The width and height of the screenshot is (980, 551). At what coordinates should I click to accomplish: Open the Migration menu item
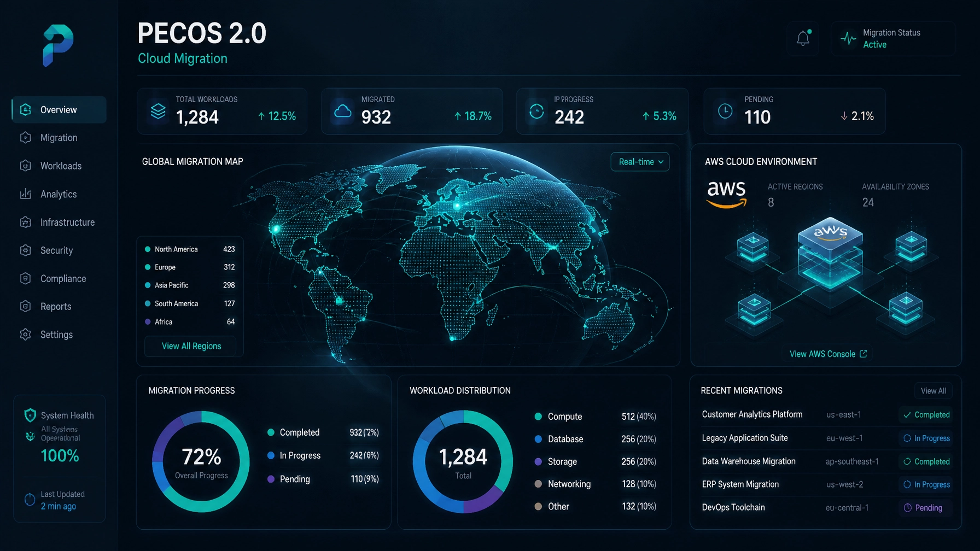point(59,138)
